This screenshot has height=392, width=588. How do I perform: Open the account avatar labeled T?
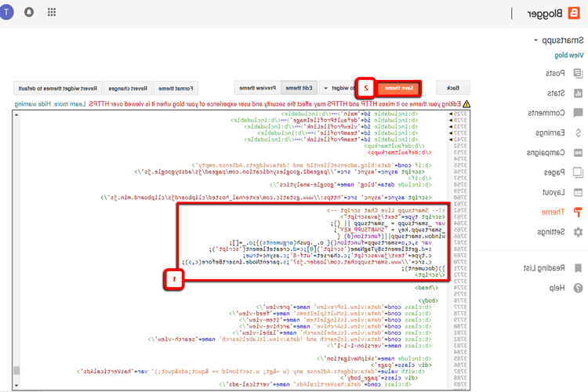pos(7,13)
